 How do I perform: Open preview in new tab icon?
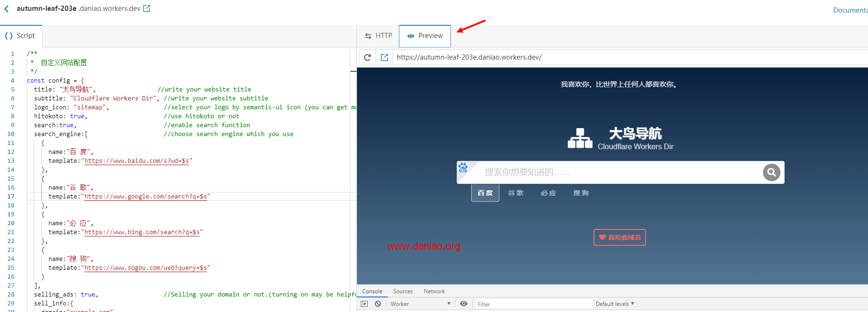point(385,57)
